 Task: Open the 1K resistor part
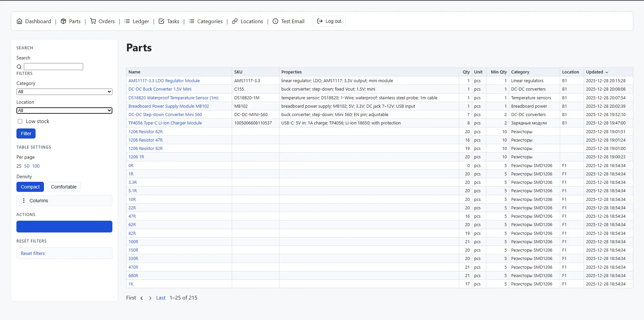131,284
